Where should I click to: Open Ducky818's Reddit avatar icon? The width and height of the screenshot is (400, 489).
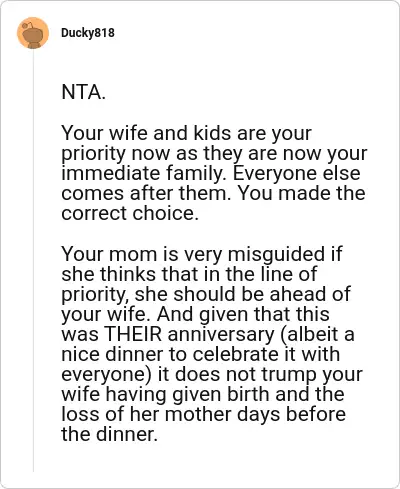point(33,33)
